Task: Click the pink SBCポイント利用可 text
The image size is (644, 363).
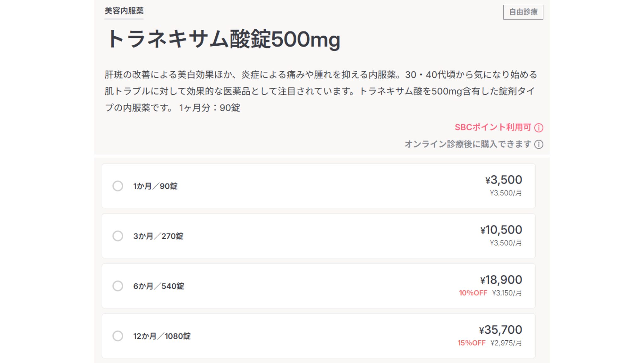Action: [x=493, y=128]
